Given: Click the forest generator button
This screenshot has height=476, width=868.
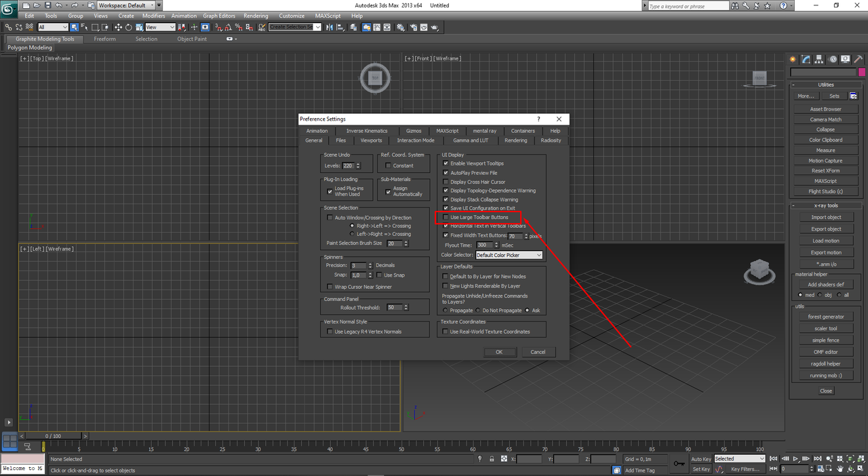Looking at the screenshot, I should [x=825, y=317].
